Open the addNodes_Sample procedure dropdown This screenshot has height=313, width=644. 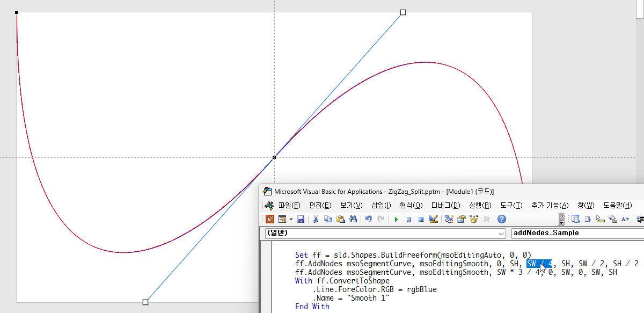click(577, 234)
